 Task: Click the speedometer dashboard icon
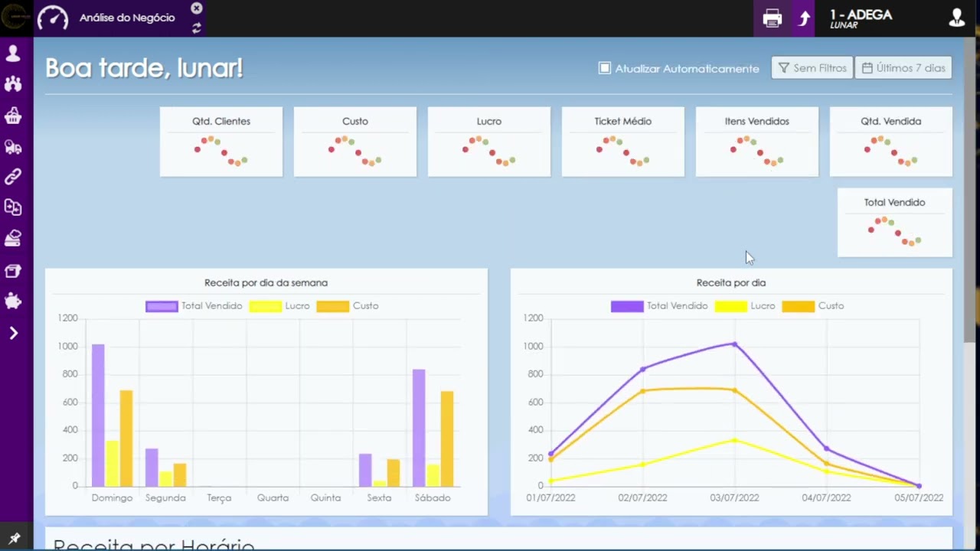[53, 18]
